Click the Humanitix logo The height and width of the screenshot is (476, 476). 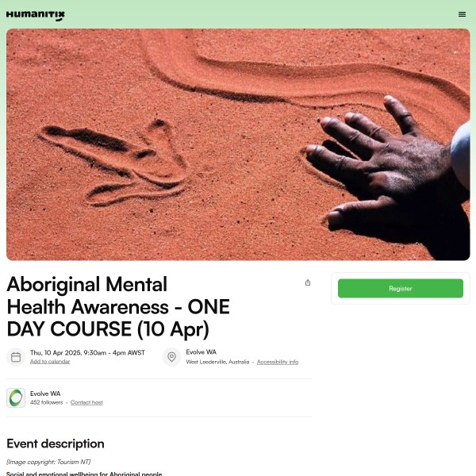point(36,15)
